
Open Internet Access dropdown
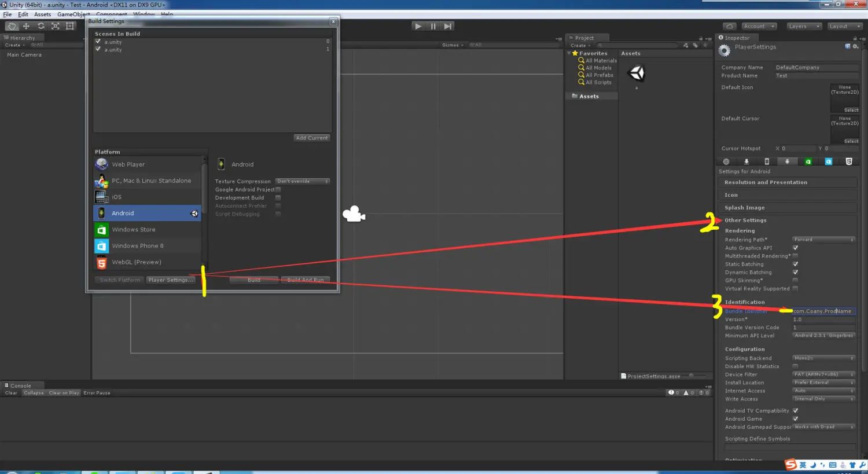click(823, 391)
